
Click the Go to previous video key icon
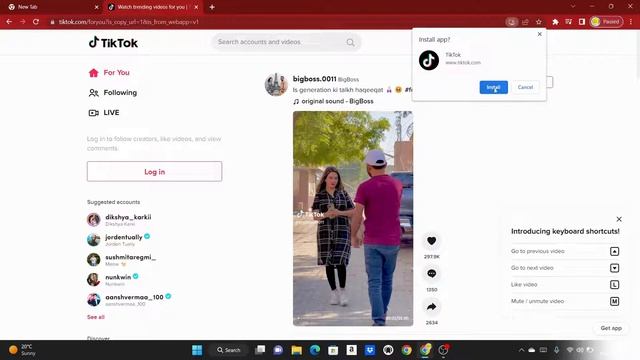(614, 251)
